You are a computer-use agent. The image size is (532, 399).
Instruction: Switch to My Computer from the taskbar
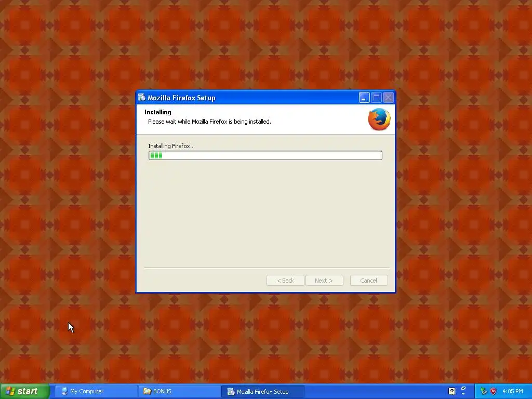[96, 391]
